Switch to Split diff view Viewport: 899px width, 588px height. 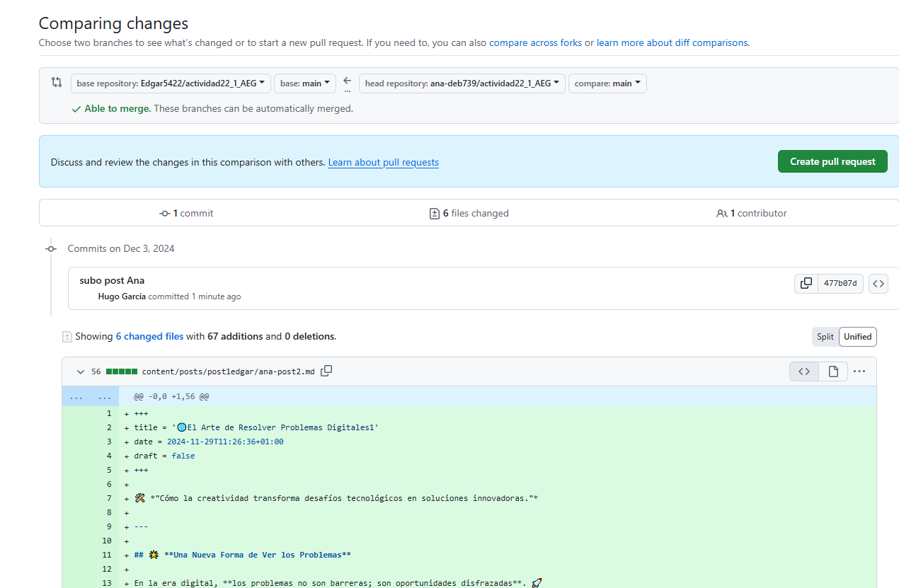pos(825,337)
